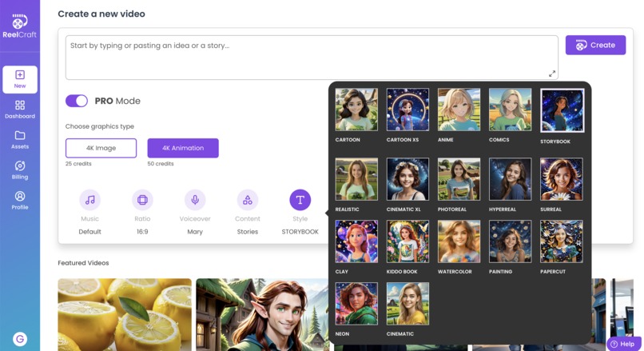Open the Content type icon
Viewport: 644px width, 351px height.
(247, 200)
